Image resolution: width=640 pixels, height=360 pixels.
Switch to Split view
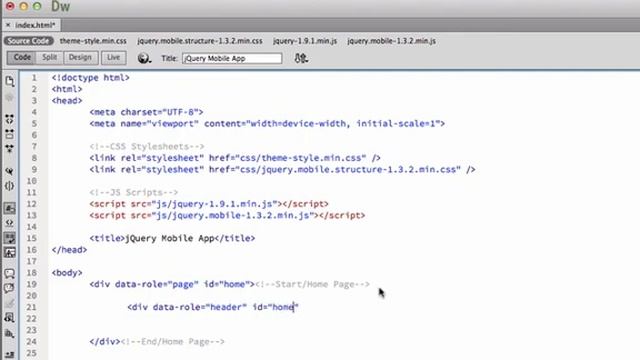tap(49, 58)
